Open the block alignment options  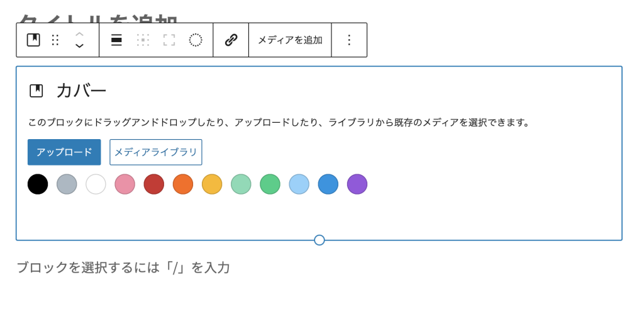(116, 40)
